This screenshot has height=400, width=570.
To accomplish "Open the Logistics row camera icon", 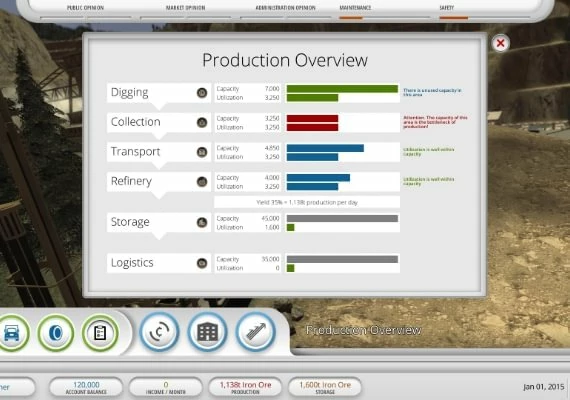I will [x=202, y=263].
